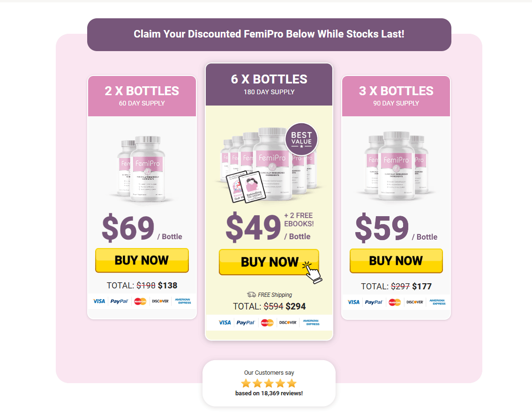532x415 pixels.
Task: Click BUY NOW for the 2 bottles package
Action: (x=142, y=260)
